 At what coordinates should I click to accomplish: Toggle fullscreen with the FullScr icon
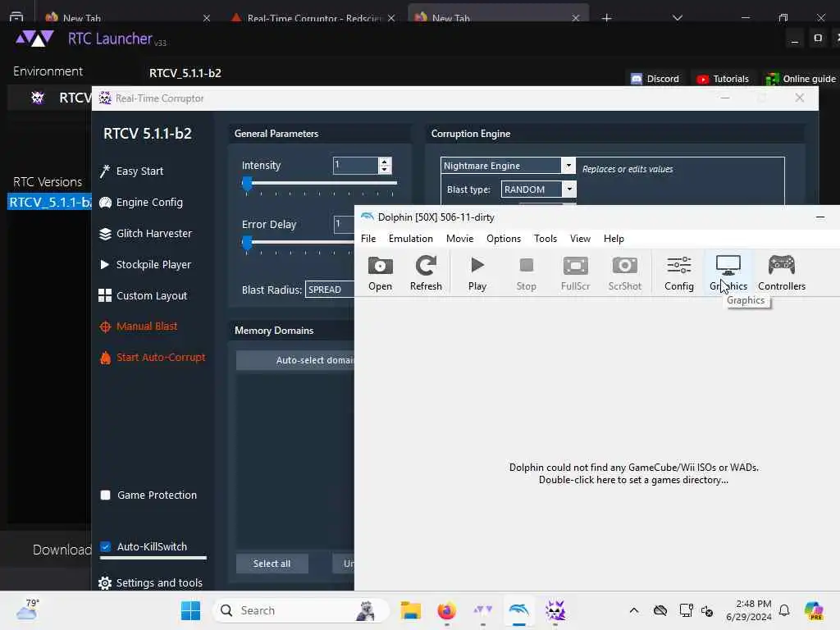[x=575, y=273]
